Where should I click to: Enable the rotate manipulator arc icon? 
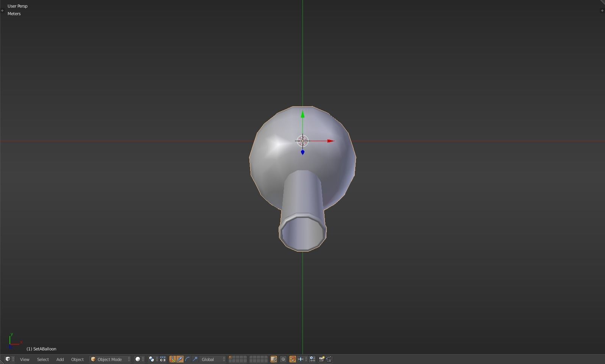tap(187, 359)
